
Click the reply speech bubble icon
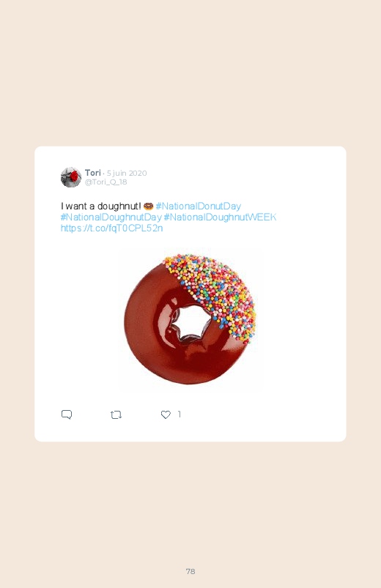tap(67, 414)
